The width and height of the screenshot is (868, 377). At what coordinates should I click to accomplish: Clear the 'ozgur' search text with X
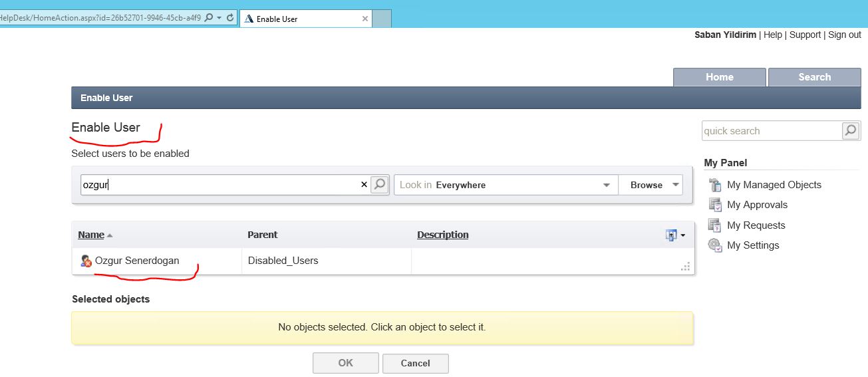[x=364, y=185]
